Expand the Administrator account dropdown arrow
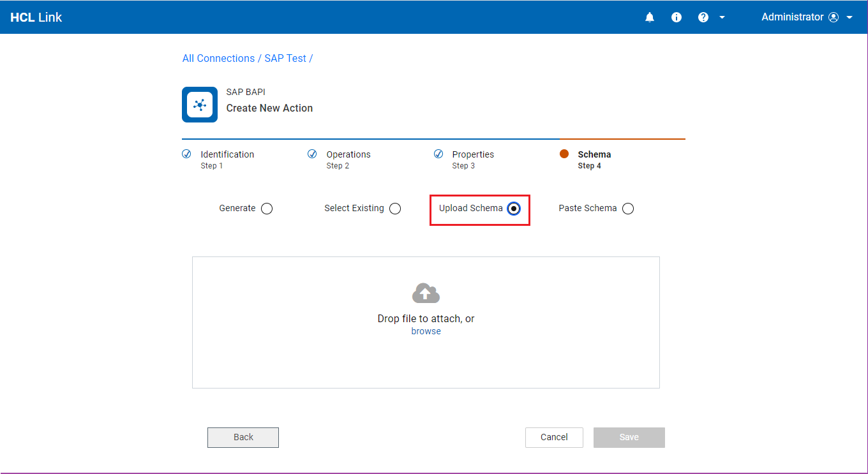The height and width of the screenshot is (474, 868). (x=849, y=17)
